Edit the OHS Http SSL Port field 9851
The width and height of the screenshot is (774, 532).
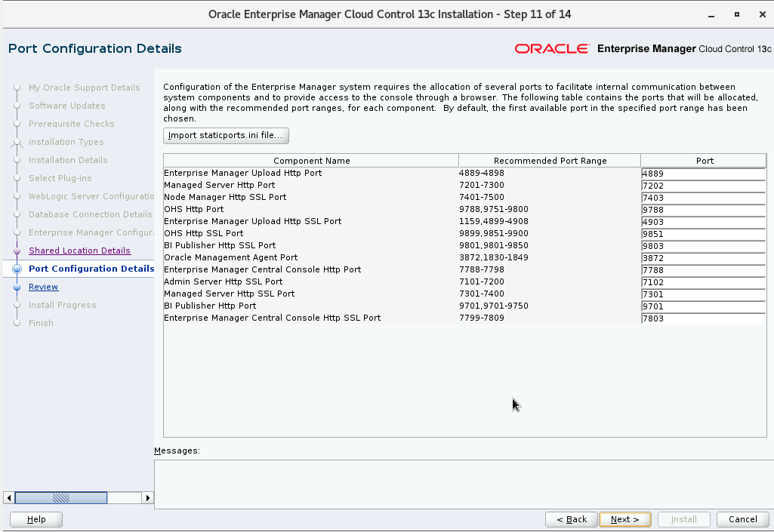pyautogui.click(x=704, y=234)
